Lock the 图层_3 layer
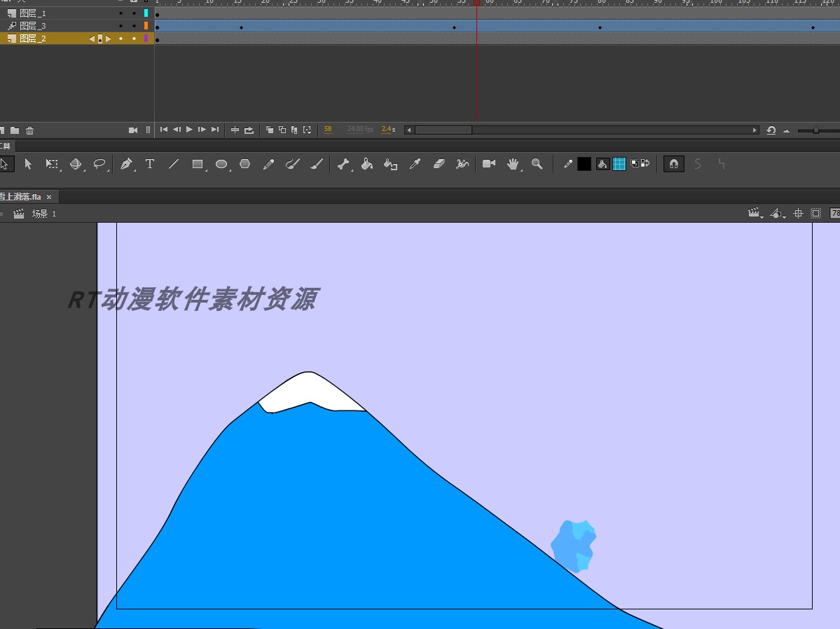840x629 pixels. pos(134,26)
